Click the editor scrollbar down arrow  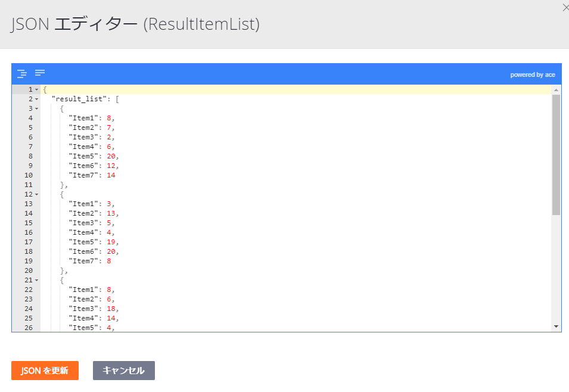coord(556,326)
